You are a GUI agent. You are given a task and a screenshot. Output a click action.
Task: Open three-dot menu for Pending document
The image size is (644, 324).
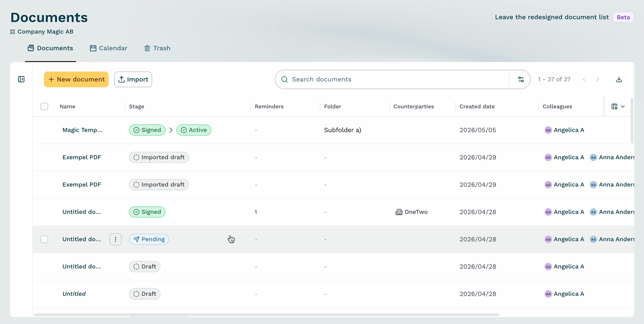(115, 239)
